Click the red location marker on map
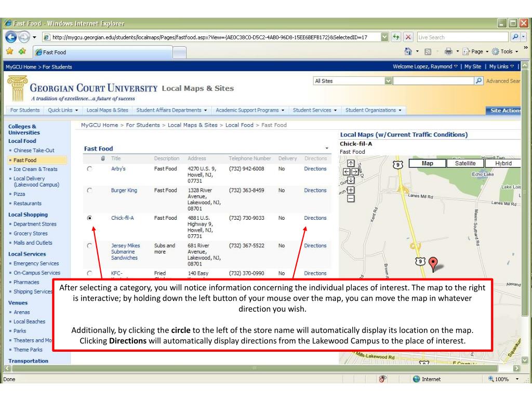The height and width of the screenshot is (399, 532). click(x=433, y=264)
